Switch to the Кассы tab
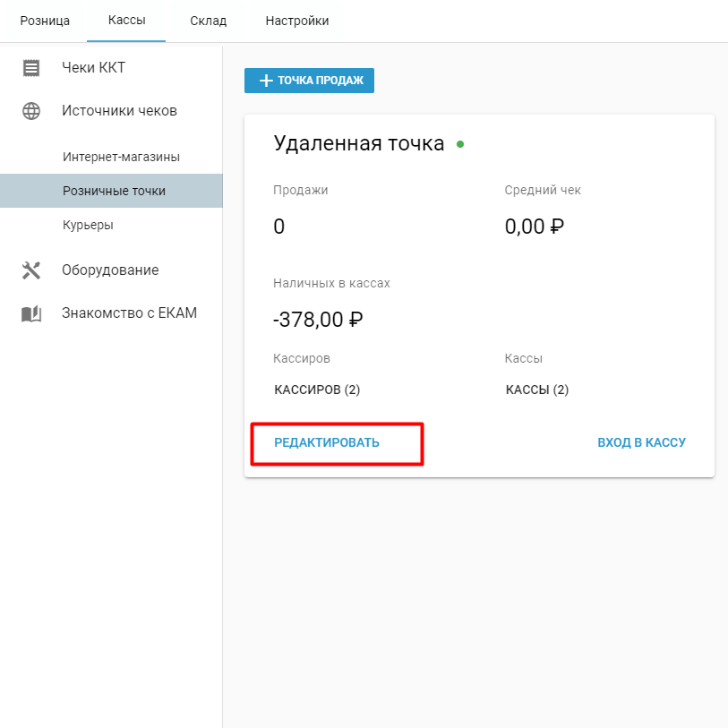This screenshot has width=728, height=728. pyautogui.click(x=126, y=21)
